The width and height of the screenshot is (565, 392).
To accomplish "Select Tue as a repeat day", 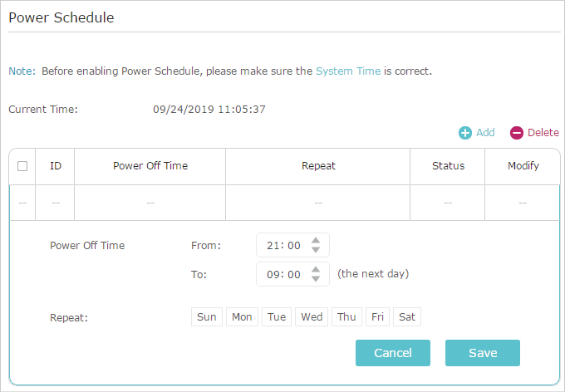I will coord(277,316).
